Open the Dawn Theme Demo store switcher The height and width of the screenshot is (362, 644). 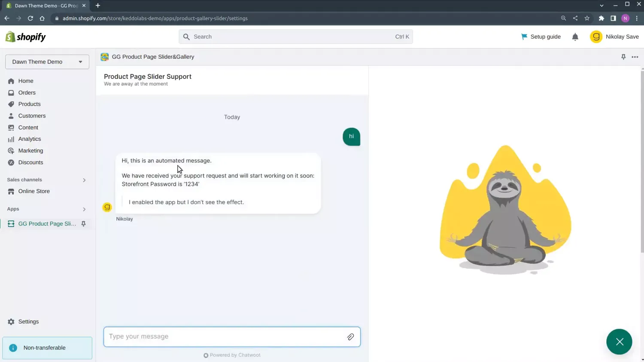pyautogui.click(x=47, y=62)
